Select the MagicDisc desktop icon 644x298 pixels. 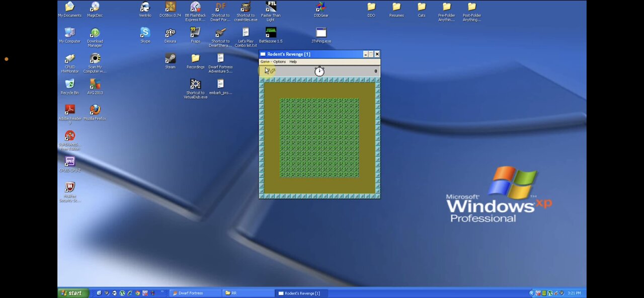click(x=95, y=10)
